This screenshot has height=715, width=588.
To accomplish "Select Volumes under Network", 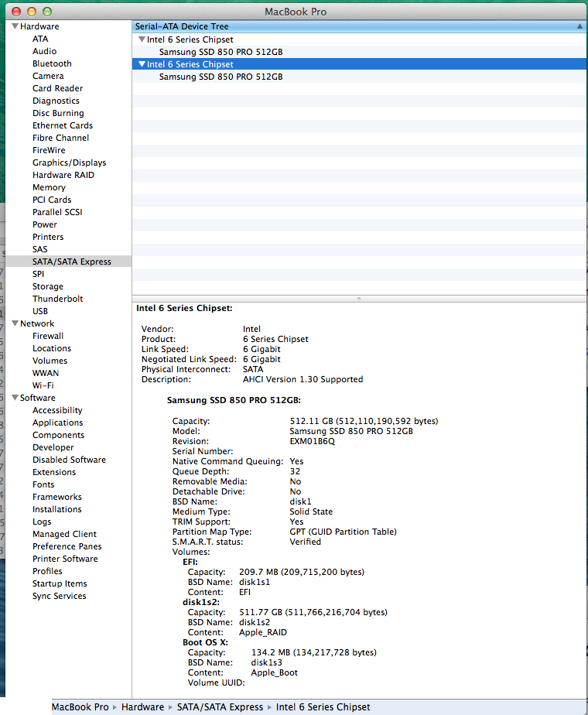I will tap(50, 361).
